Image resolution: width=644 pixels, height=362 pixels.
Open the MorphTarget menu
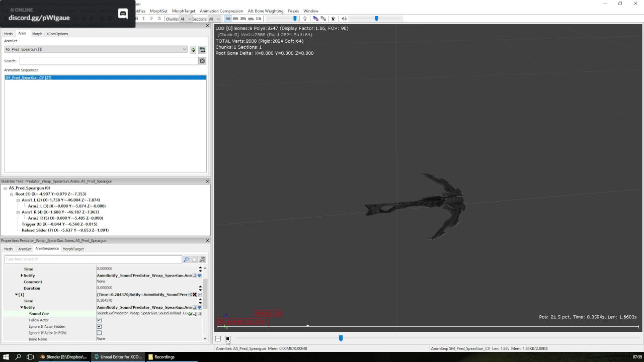point(183,11)
